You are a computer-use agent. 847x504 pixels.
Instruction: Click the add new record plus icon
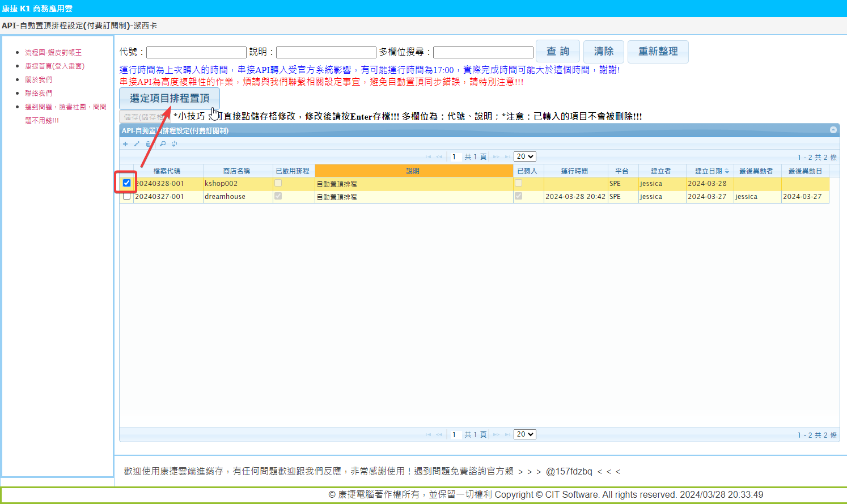[x=125, y=144]
